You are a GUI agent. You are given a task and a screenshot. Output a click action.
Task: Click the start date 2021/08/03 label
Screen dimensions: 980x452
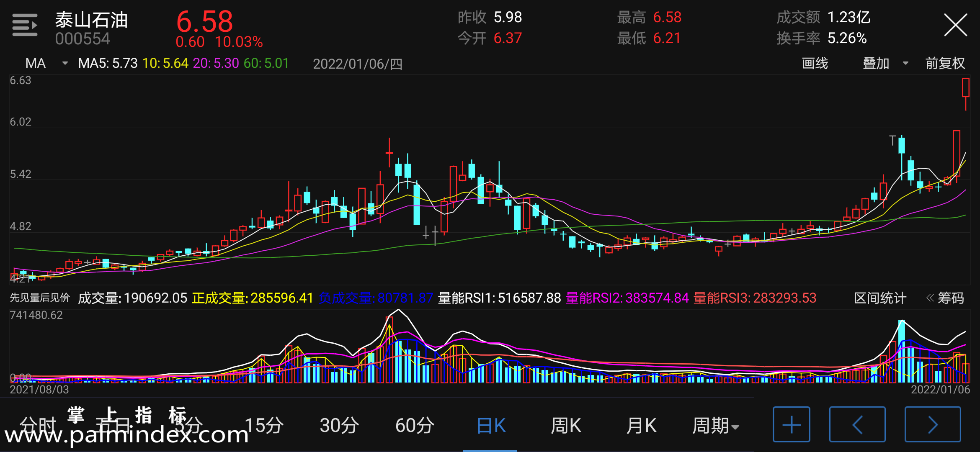[x=39, y=390]
